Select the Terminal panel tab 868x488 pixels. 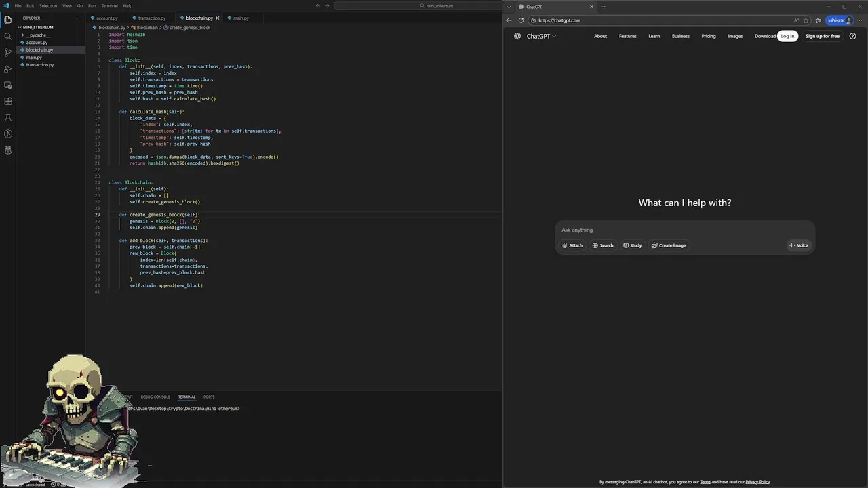click(x=186, y=397)
